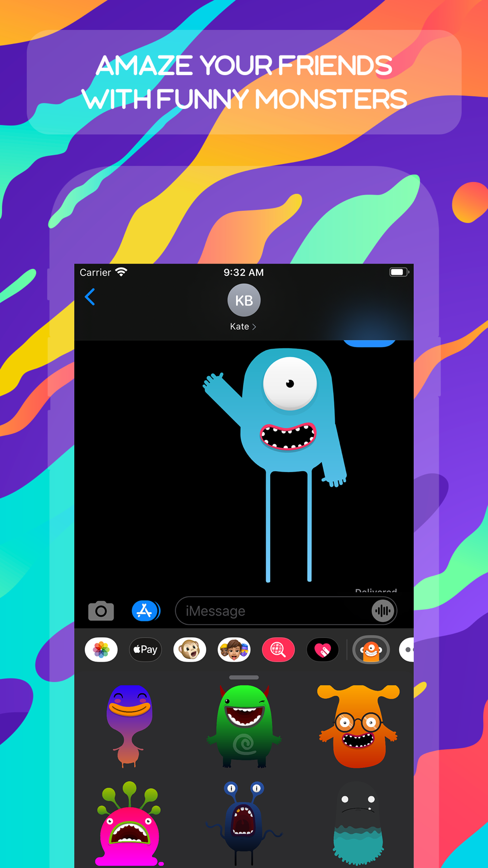
Task: Open the Memoji stickers app
Action: tap(234, 650)
